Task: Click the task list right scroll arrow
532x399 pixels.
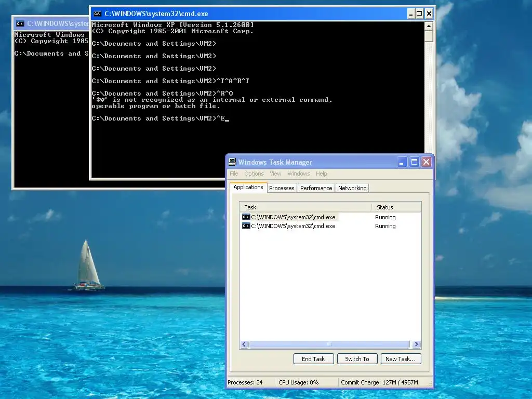Action: 417,344
